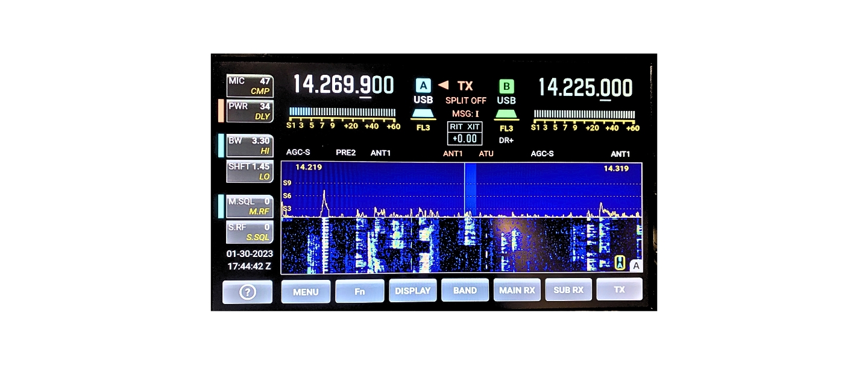Select the VFO A indicator icon
Screen dimensions: 868x377
click(423, 85)
